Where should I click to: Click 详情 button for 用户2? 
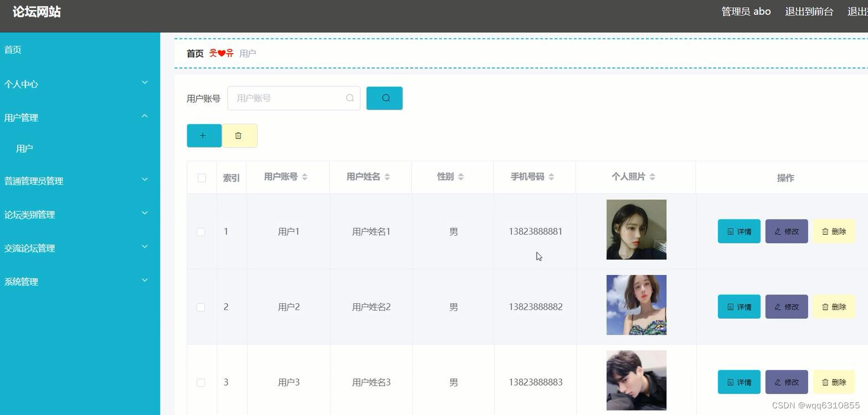[739, 307]
